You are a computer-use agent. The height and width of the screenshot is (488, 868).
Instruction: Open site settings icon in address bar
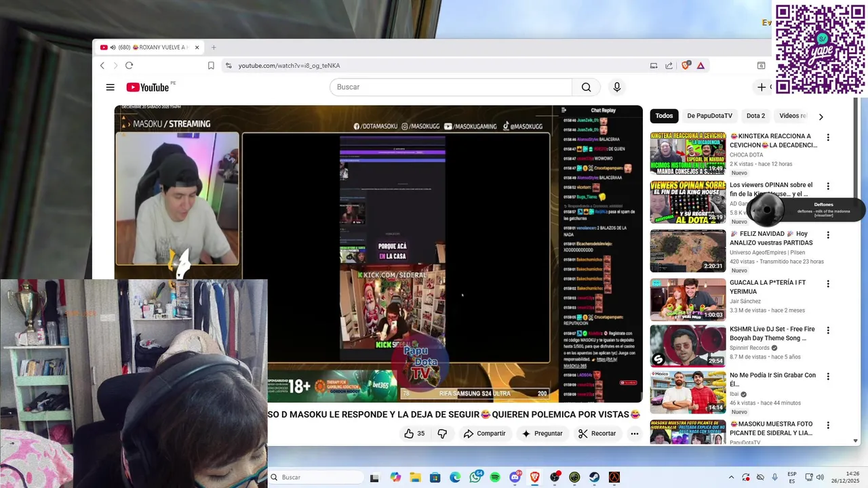[229, 66]
